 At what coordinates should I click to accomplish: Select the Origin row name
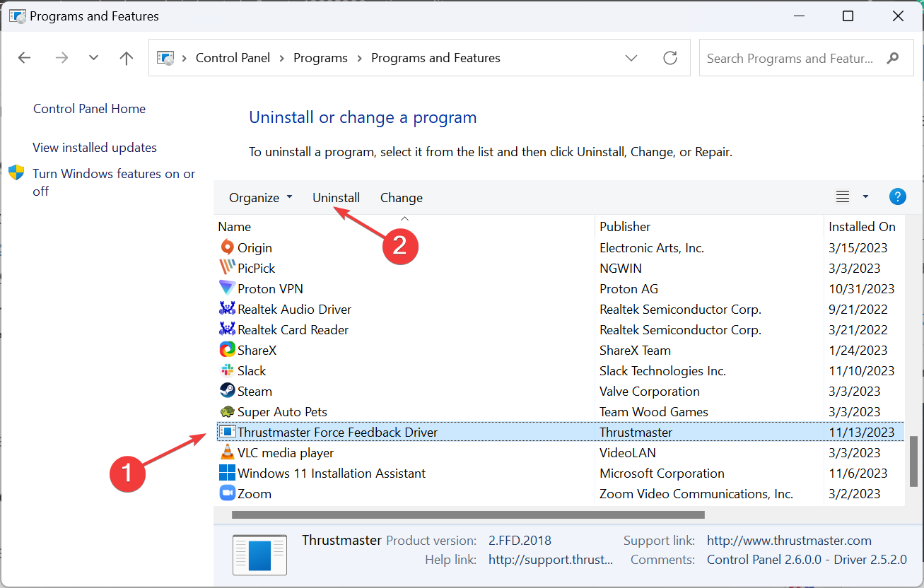click(255, 248)
